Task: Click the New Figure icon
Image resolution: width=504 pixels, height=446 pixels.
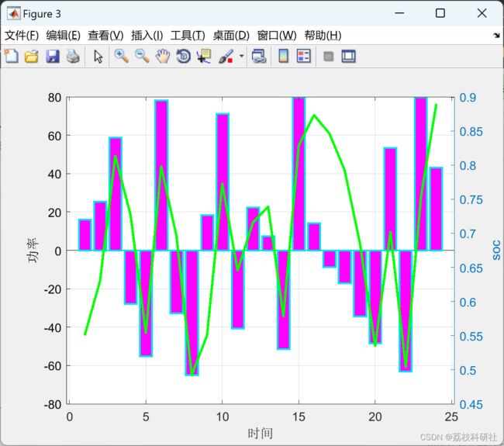Action: (x=12, y=57)
